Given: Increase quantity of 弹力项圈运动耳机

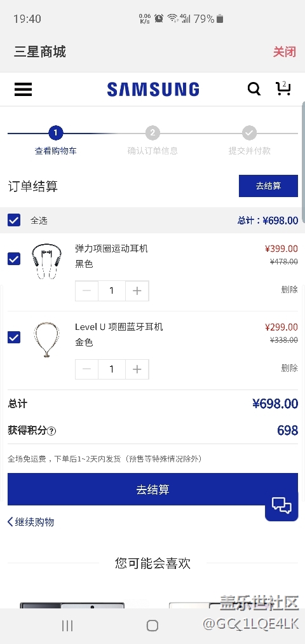Looking at the screenshot, I should tap(137, 291).
